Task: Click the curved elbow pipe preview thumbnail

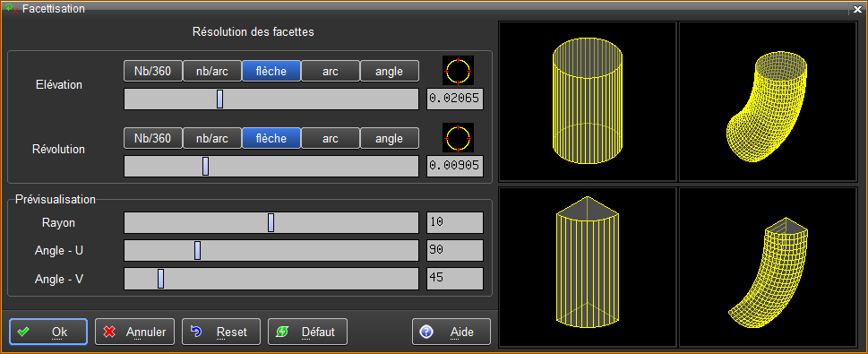Action: pos(767,101)
